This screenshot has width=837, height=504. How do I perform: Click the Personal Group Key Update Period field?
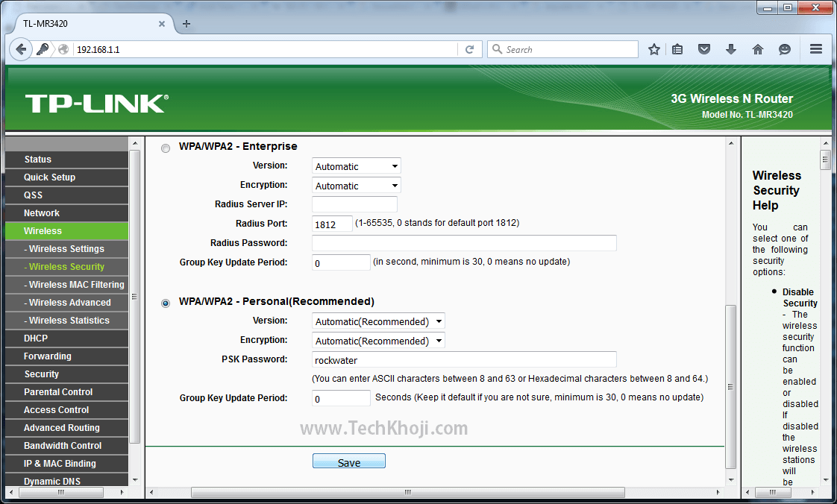(x=341, y=398)
